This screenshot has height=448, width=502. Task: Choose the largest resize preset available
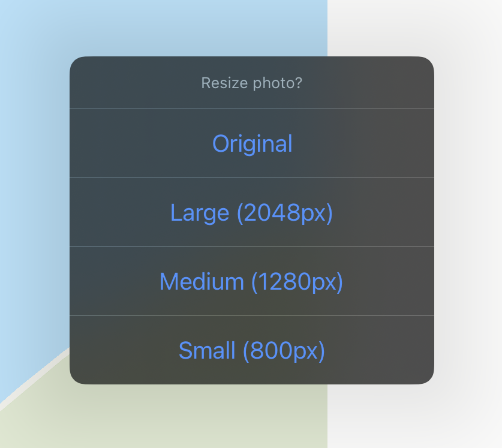click(x=251, y=212)
